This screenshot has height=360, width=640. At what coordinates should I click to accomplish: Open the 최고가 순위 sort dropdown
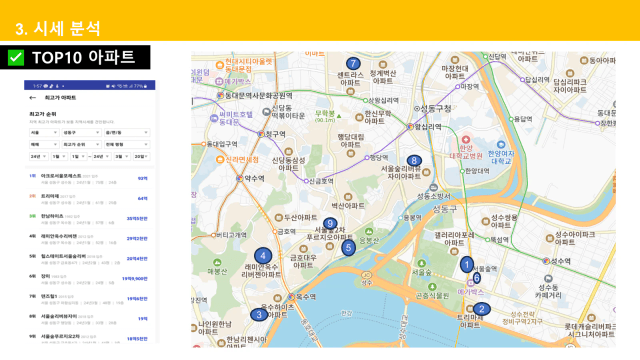pyautogui.click(x=81, y=144)
